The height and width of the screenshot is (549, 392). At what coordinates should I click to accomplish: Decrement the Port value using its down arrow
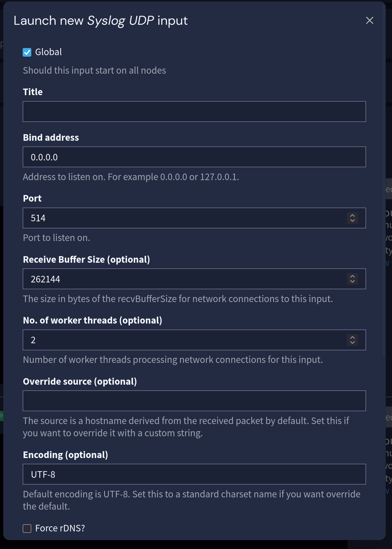point(352,221)
